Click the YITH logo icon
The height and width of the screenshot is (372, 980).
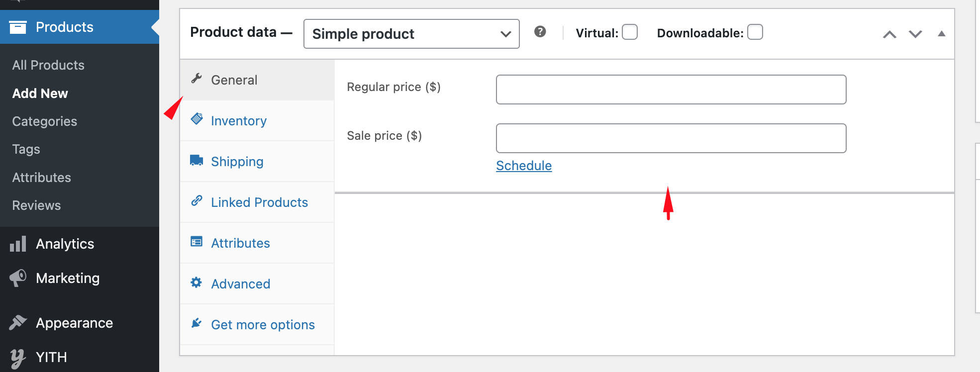(x=18, y=358)
